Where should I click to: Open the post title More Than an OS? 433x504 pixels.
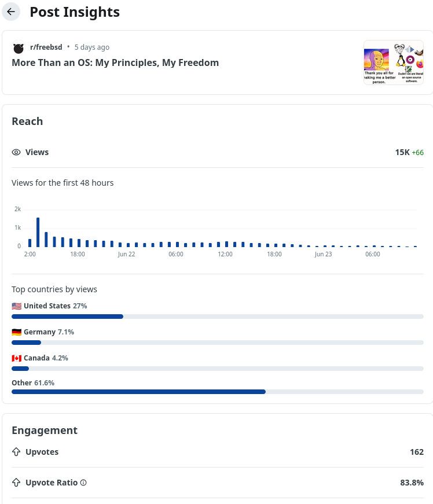pyautogui.click(x=115, y=62)
